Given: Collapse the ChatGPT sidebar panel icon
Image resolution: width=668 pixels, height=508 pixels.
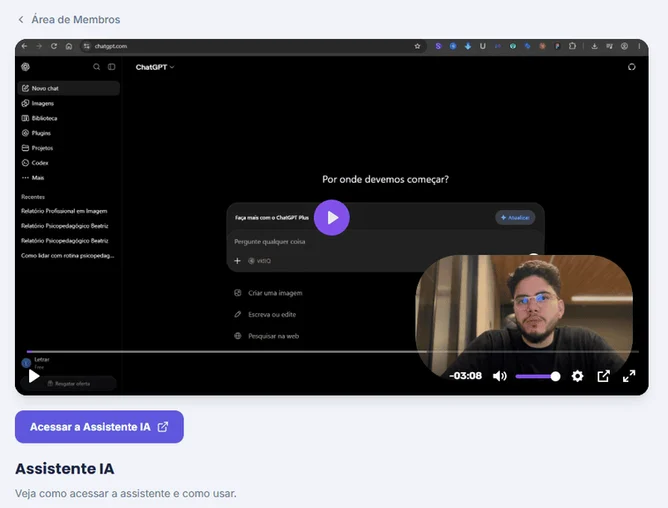Looking at the screenshot, I should [112, 66].
